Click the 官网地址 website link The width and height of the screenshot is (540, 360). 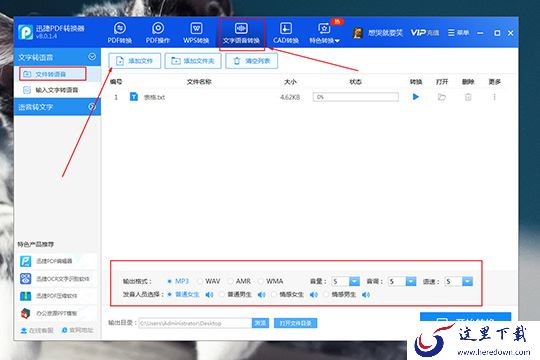pyautogui.click(x=77, y=330)
